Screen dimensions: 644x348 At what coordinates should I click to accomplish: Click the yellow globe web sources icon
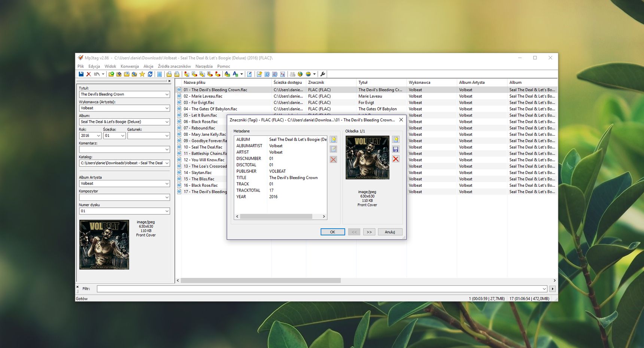click(308, 74)
